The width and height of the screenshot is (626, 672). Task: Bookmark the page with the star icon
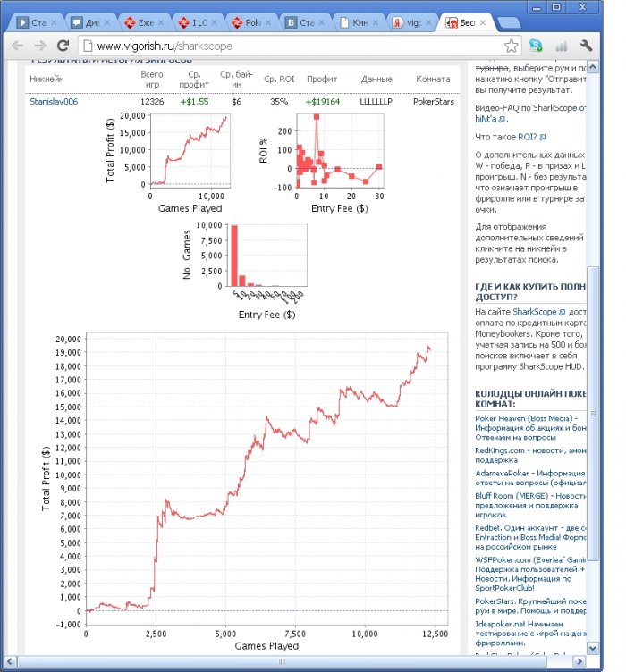[511, 46]
